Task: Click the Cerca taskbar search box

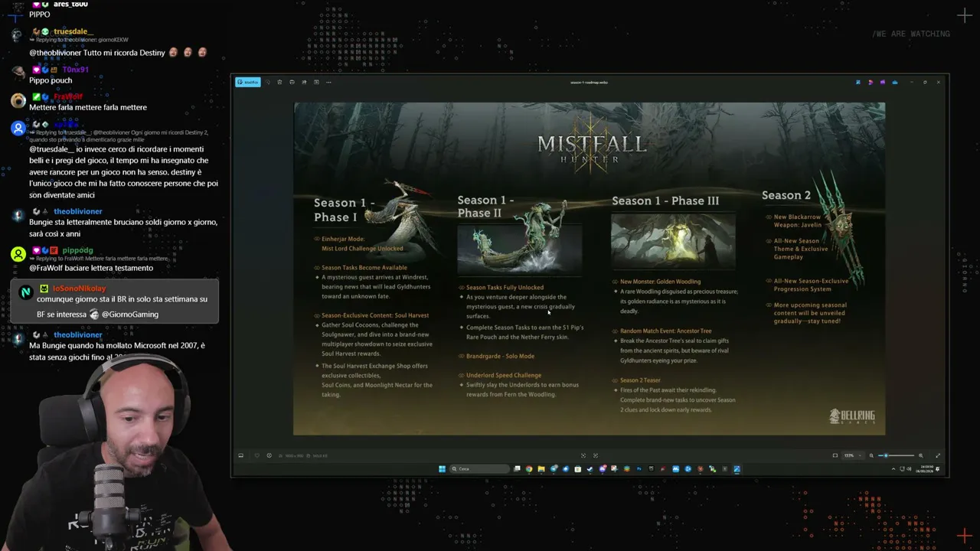Action: pyautogui.click(x=479, y=469)
